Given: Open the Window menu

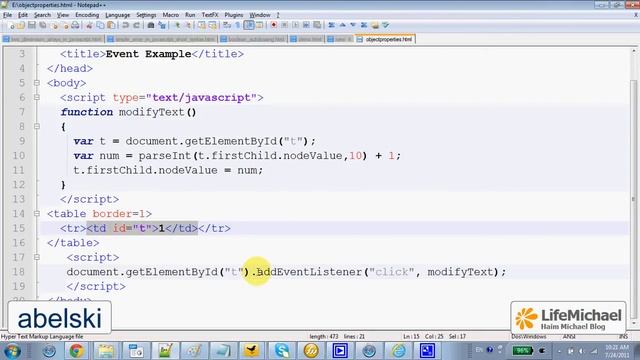Looking at the screenshot, I should (x=260, y=15).
